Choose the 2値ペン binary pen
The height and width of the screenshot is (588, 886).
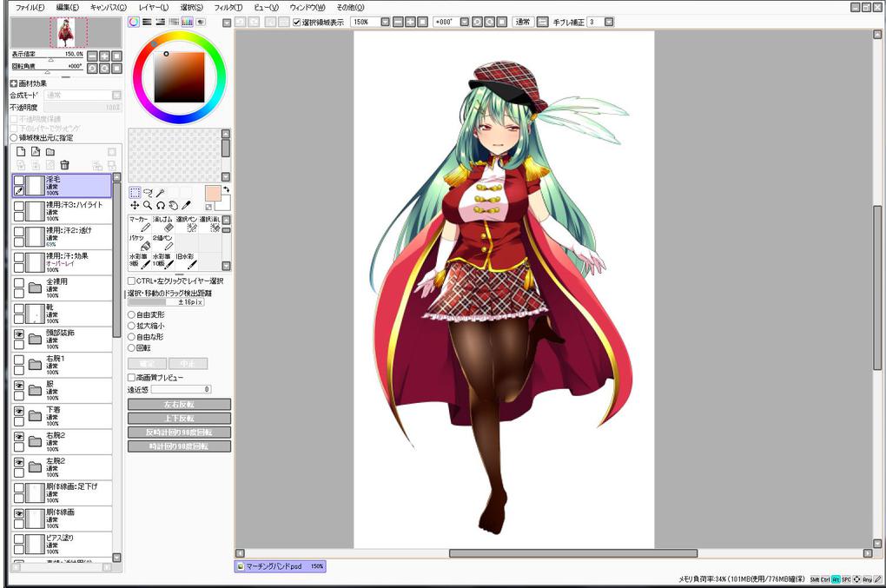(x=162, y=243)
